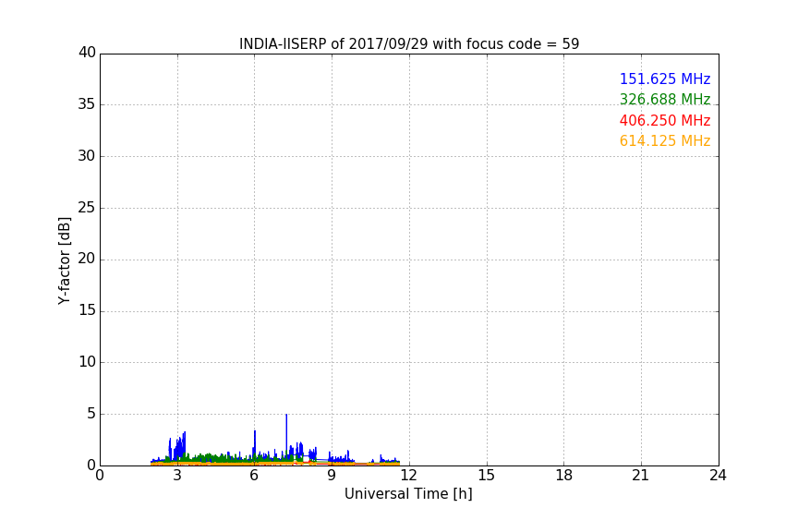
Task: Click the x-axis tick label 18
Action: [564, 476]
